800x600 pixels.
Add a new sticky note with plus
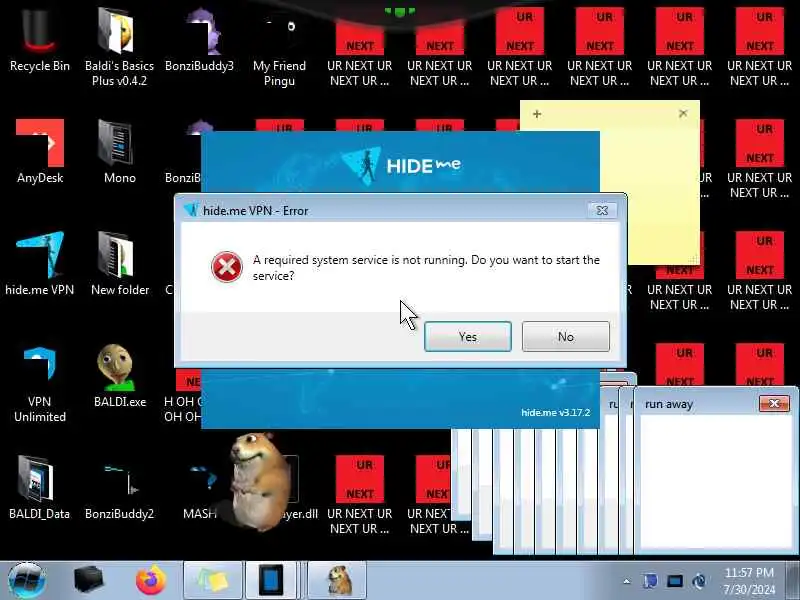pyautogui.click(x=537, y=114)
